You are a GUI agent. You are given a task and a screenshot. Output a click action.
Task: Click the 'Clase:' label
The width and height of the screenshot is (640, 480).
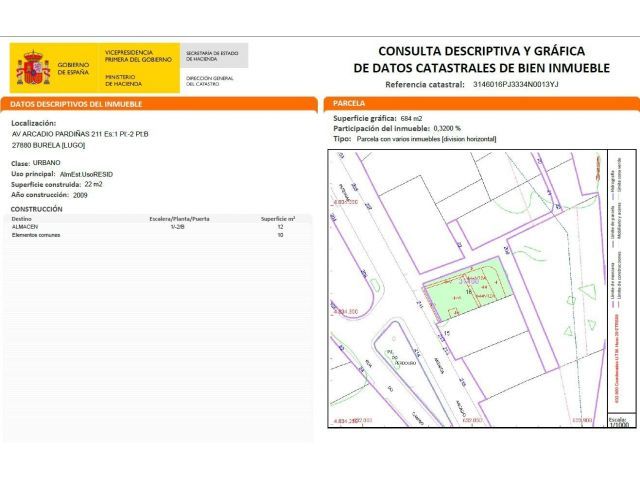pos(20,163)
